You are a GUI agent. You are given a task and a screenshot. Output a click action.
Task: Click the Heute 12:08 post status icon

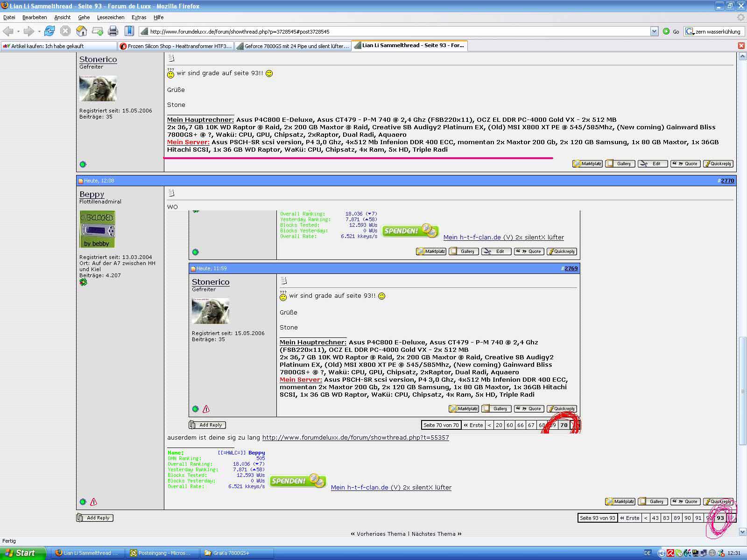click(x=80, y=181)
